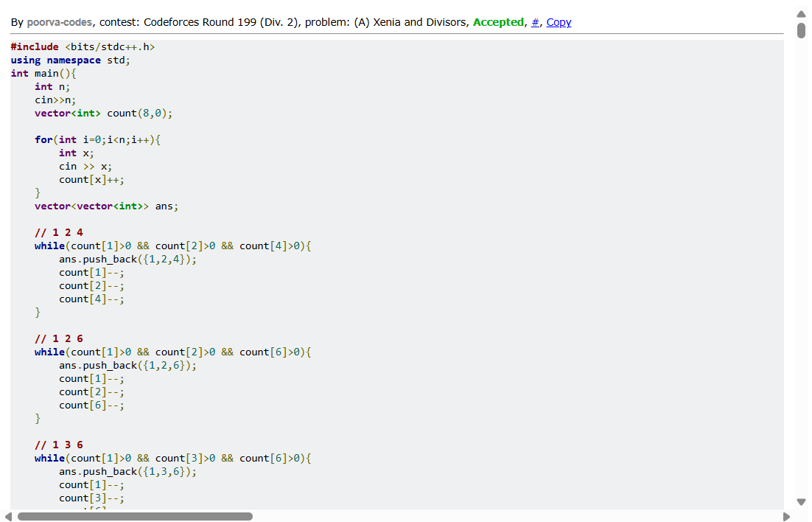Copy the source code via Copy link
The height and width of the screenshot is (522, 812).
coord(559,22)
